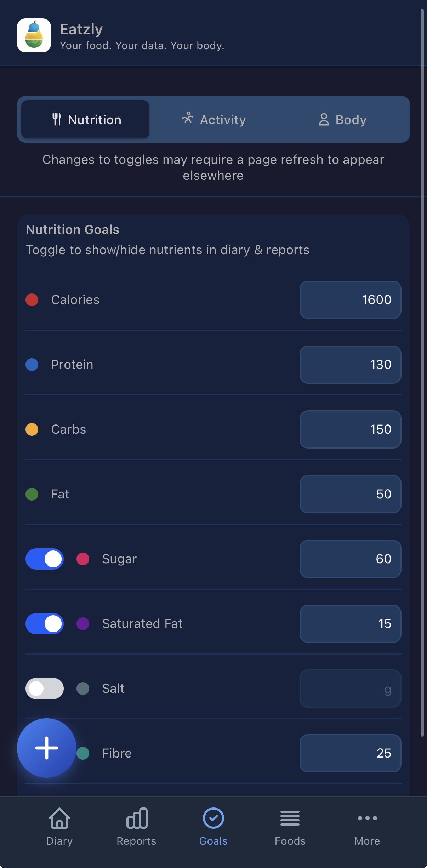The image size is (427, 868).
Task: Switch to the Activity tab
Action: [x=214, y=119]
